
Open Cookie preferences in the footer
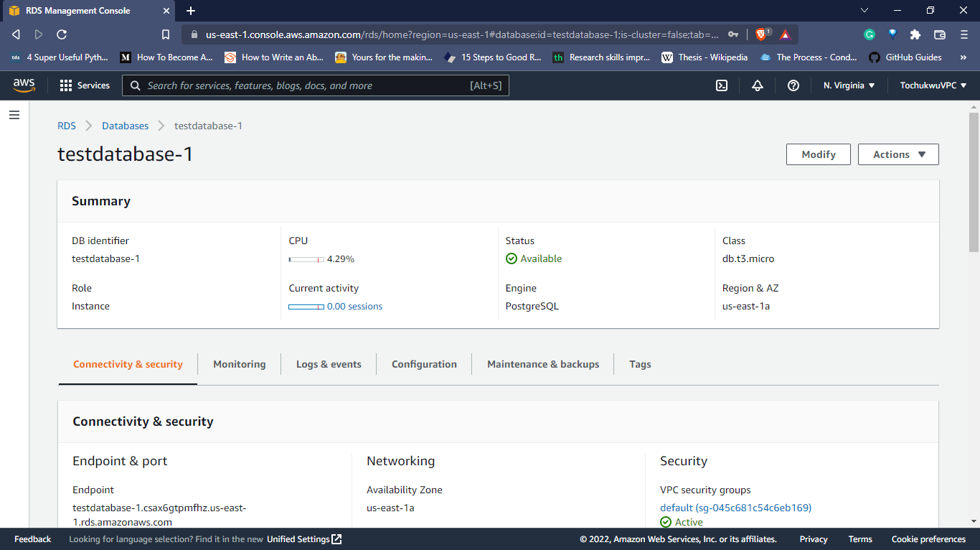(x=928, y=539)
